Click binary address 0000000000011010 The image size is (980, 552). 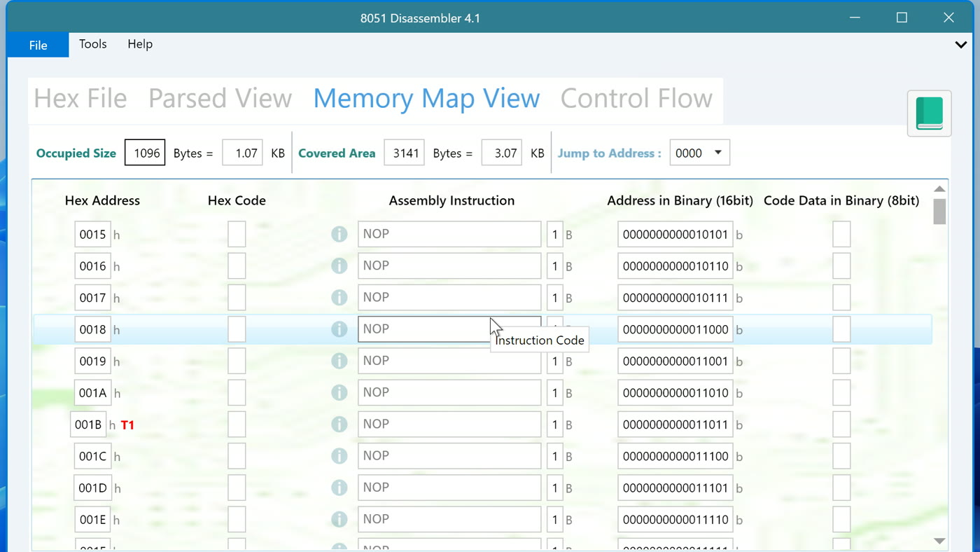(x=675, y=393)
